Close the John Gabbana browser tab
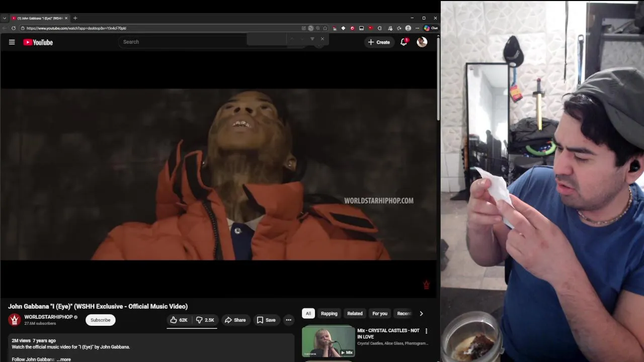 tap(66, 18)
